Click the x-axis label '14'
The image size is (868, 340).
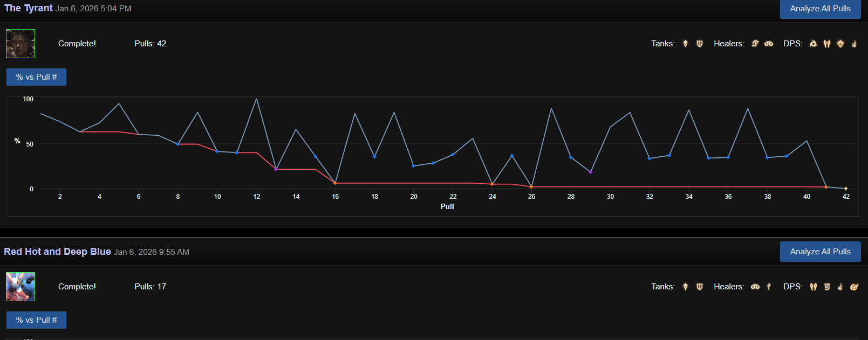pyautogui.click(x=296, y=197)
